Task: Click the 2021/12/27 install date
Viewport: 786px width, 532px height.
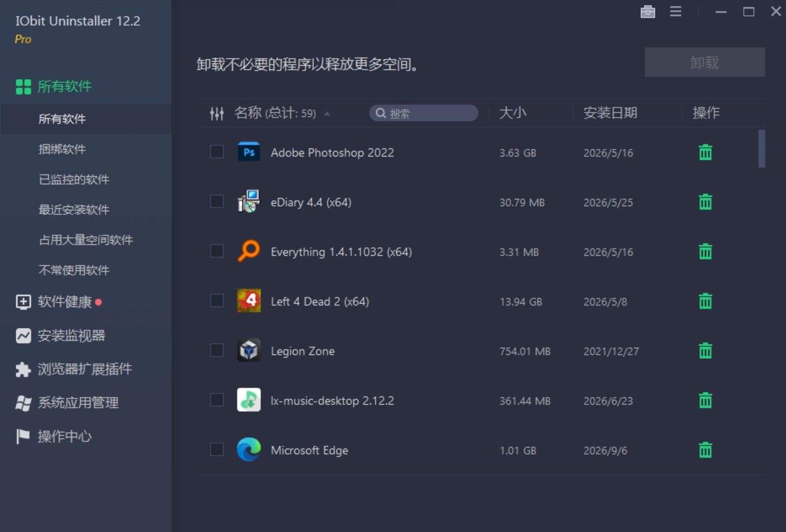Action: pos(611,351)
